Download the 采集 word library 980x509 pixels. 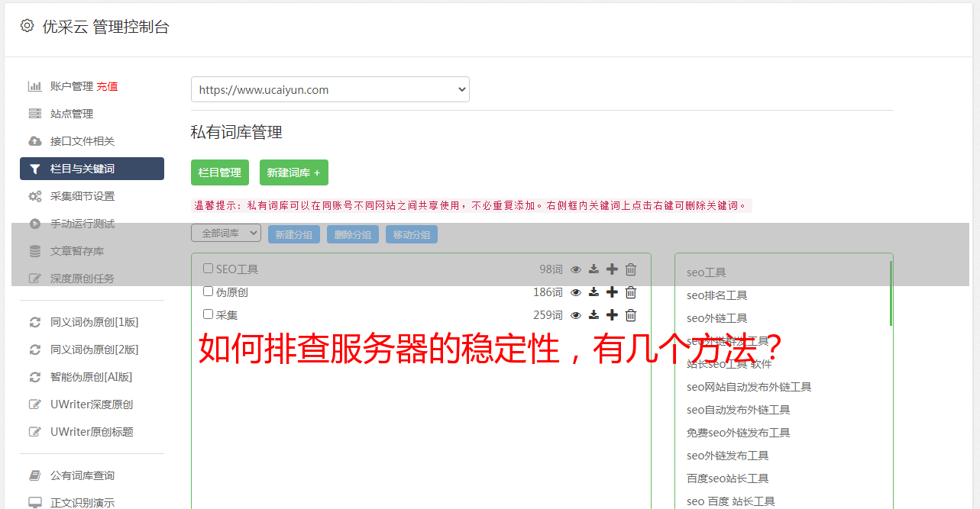pos(593,315)
